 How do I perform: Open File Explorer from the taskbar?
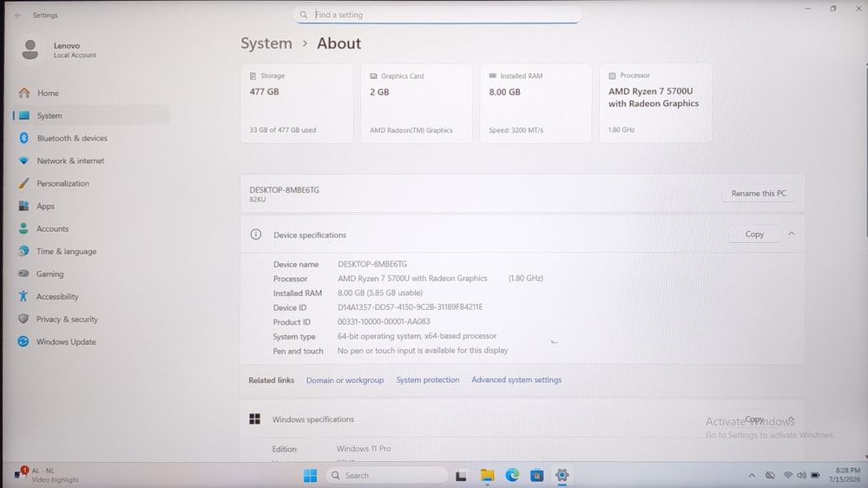click(487, 475)
